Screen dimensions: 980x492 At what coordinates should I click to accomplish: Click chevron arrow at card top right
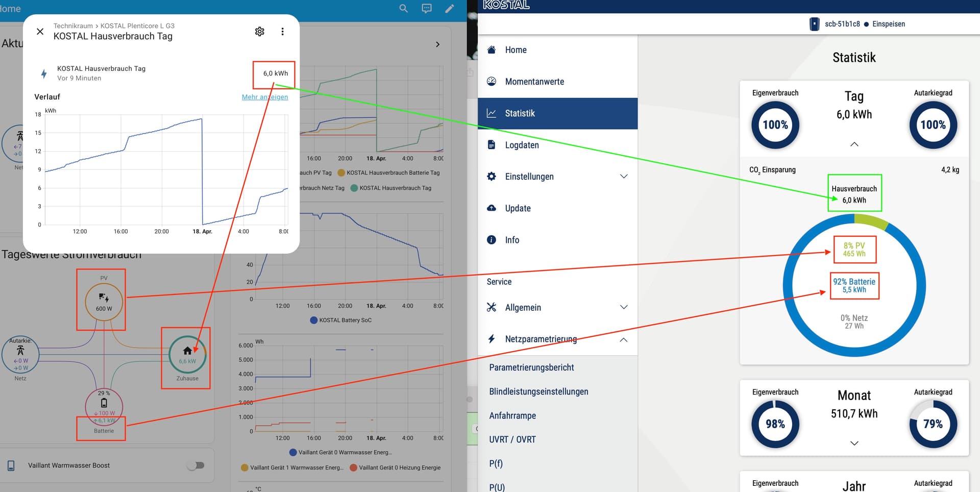coord(437,44)
